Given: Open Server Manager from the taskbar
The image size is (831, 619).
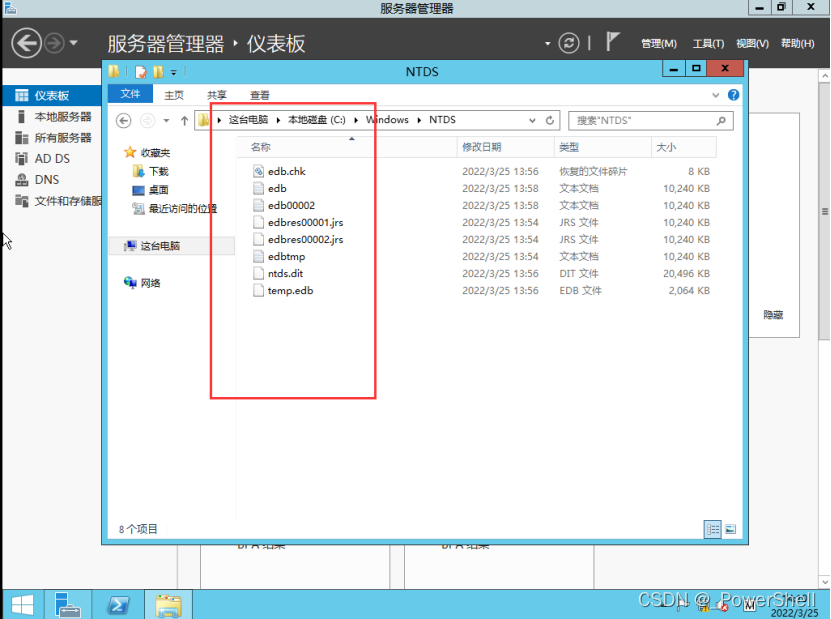Looking at the screenshot, I should coord(67,605).
